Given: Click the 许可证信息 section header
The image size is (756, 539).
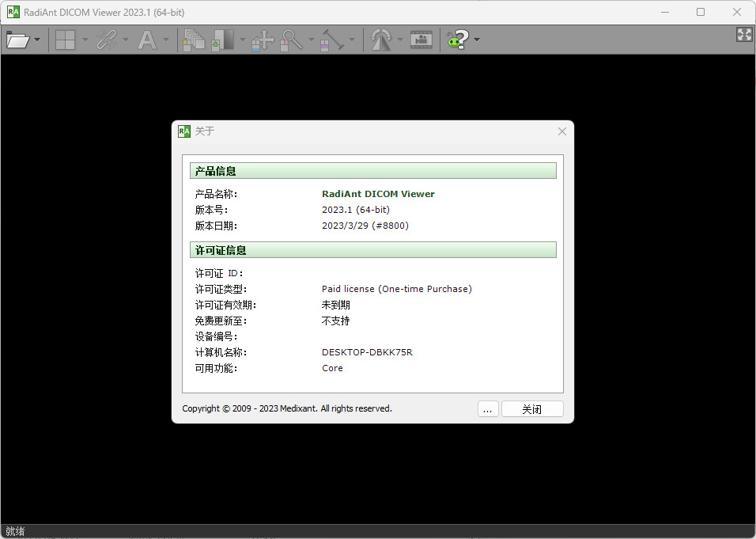Looking at the screenshot, I should pos(373,250).
